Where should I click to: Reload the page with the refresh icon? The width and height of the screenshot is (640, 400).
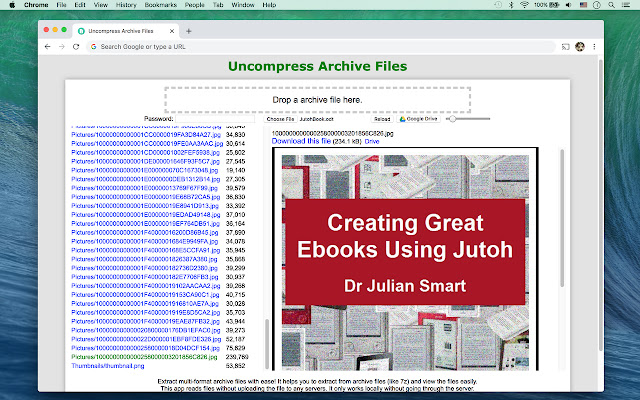[76, 47]
